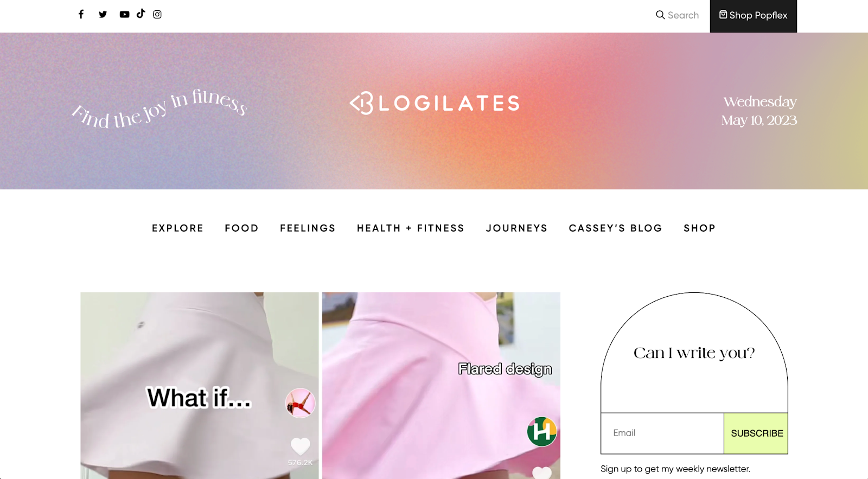Click the Search magnifier icon

point(660,15)
